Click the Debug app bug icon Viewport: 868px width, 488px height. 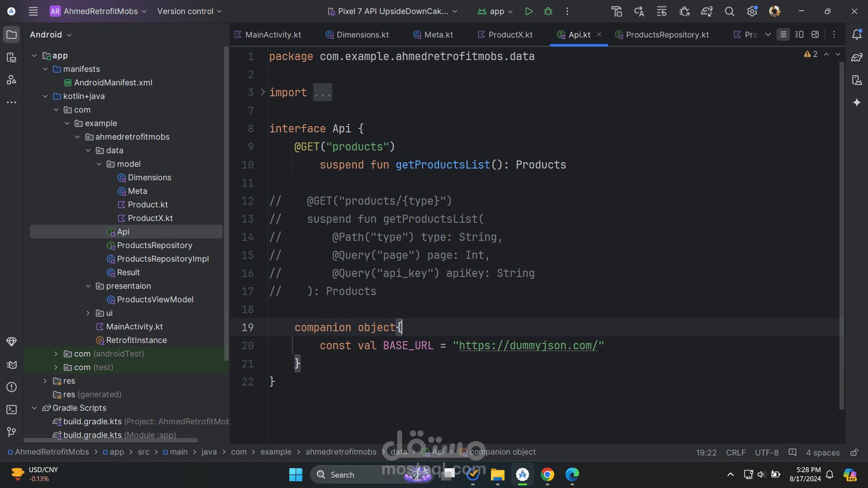click(x=548, y=11)
